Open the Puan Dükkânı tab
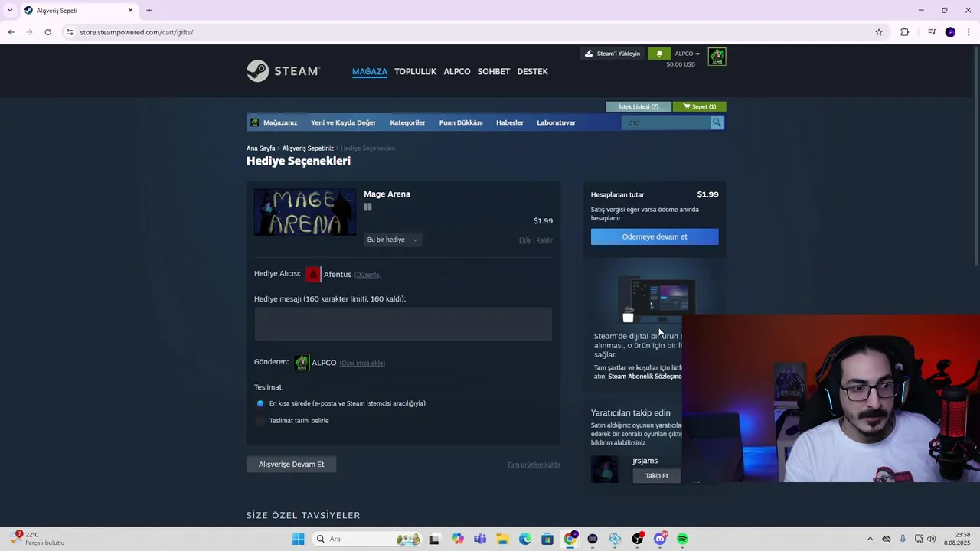 click(461, 122)
